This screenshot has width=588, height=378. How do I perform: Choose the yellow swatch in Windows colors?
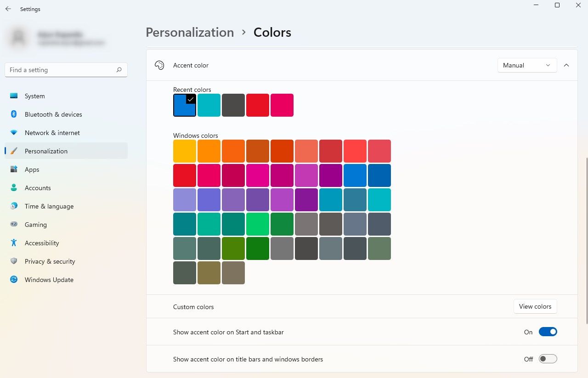pos(185,151)
